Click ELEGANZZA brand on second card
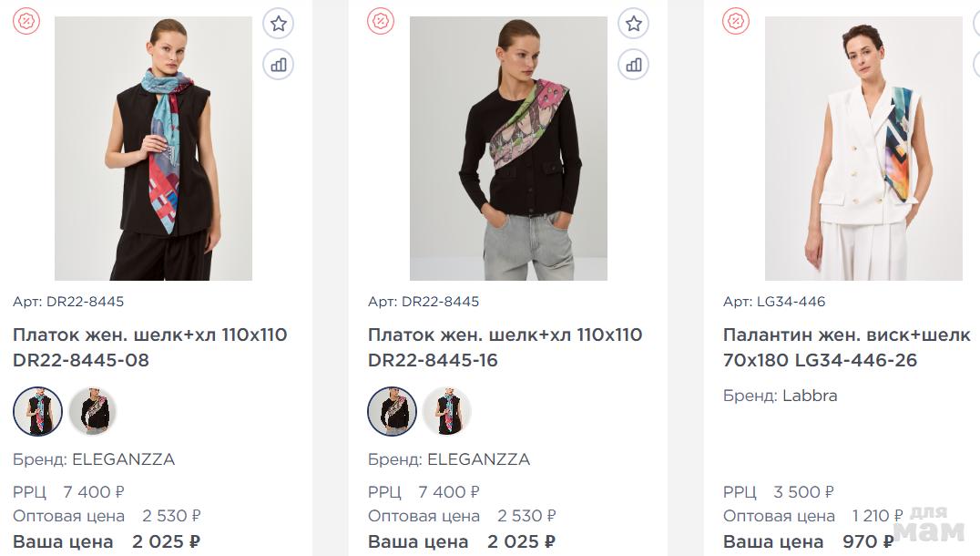Screen dimensions: 980x556 [477, 459]
